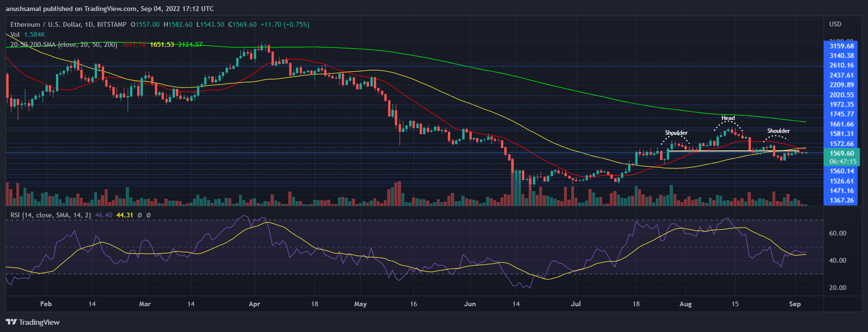Click the 15 date label after Aug
The height and width of the screenshot is (332, 868).
[735, 304]
